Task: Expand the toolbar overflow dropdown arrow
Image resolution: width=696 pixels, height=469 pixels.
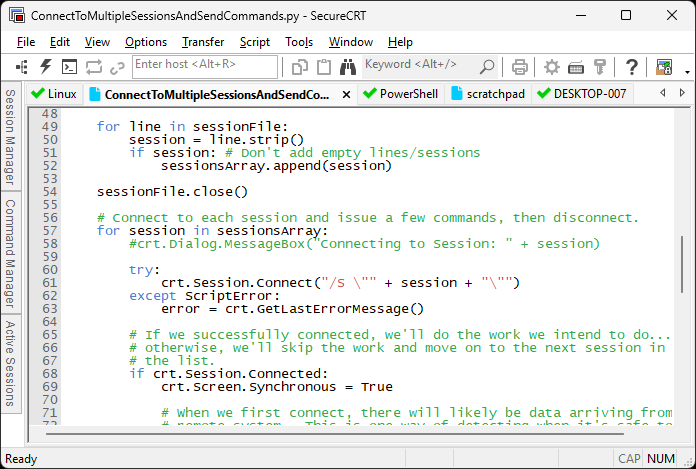Action: (x=687, y=70)
